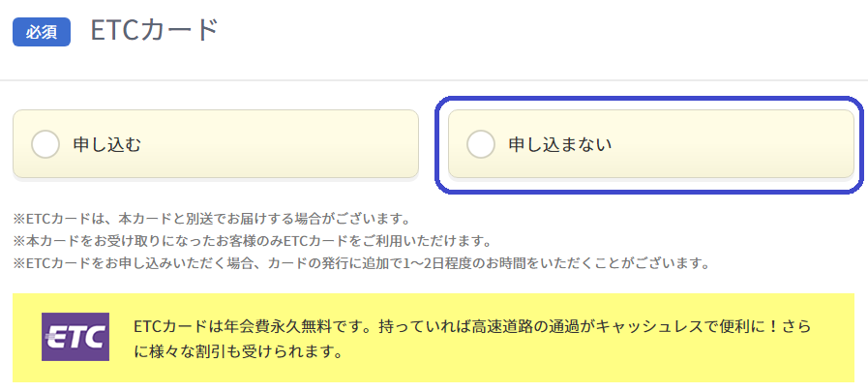The height and width of the screenshot is (392, 868).
Task: Click the note mentioning 1～2日程度
Action: pyautogui.click(x=362, y=262)
